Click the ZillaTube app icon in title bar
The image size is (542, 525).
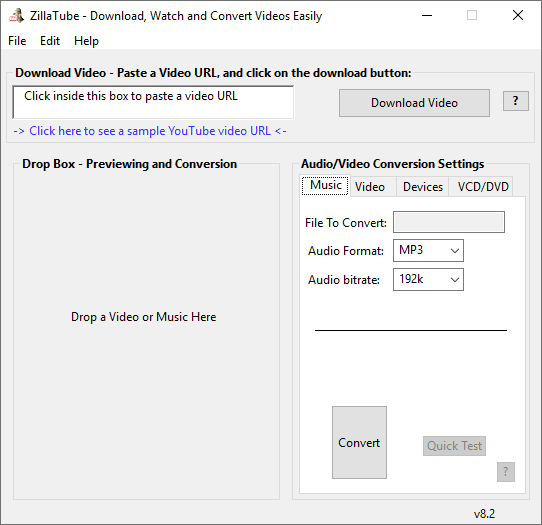17,16
